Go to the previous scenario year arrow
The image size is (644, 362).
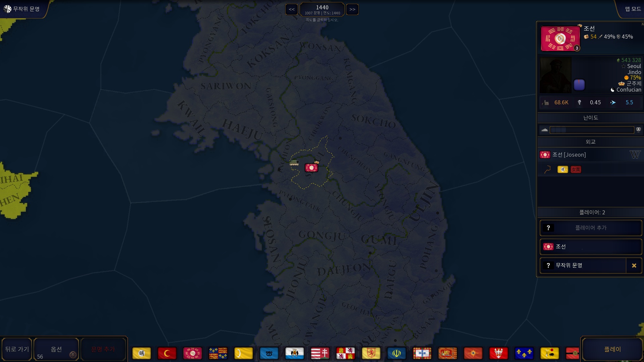click(291, 9)
